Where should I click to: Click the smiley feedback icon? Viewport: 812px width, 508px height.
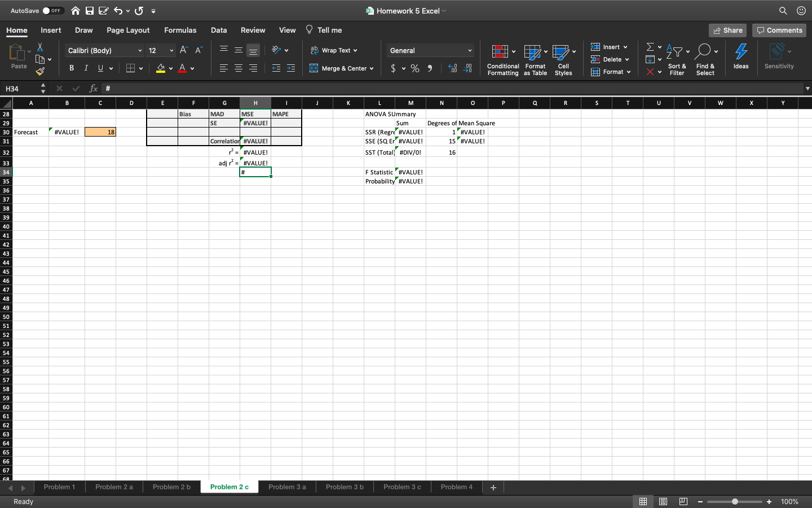pyautogui.click(x=801, y=11)
